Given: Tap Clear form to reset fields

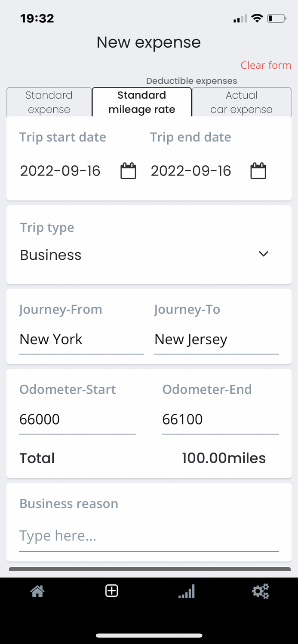Looking at the screenshot, I should (266, 65).
